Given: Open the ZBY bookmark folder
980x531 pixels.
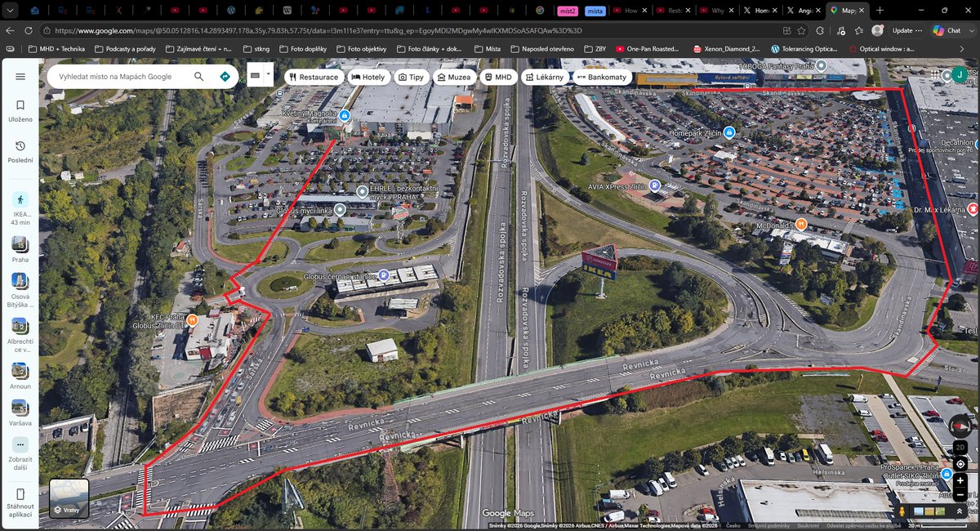Looking at the screenshot, I should pos(595,48).
